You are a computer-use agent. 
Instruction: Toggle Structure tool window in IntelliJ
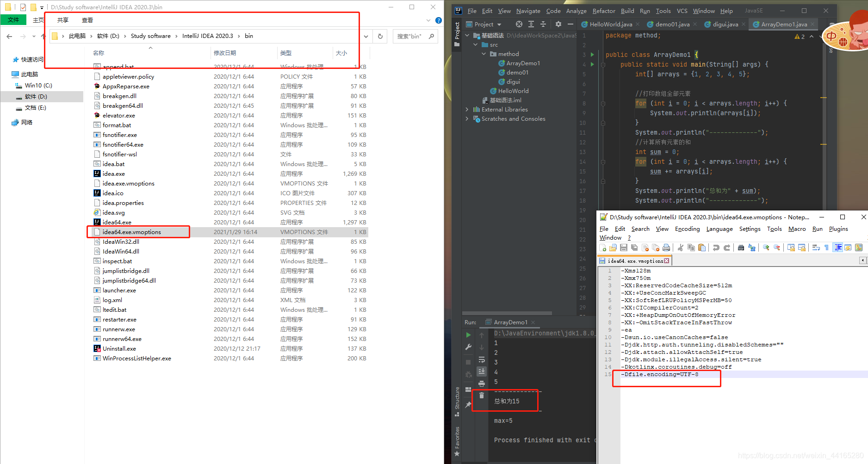click(x=457, y=401)
